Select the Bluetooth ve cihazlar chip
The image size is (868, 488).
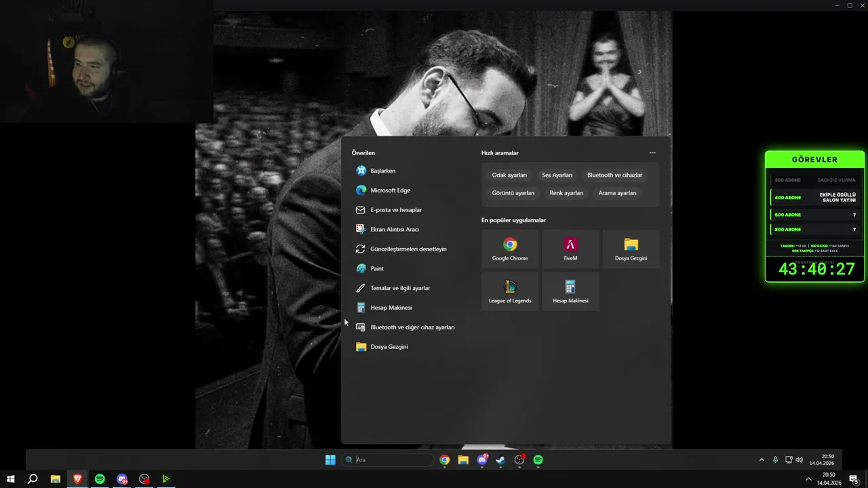[x=614, y=175]
